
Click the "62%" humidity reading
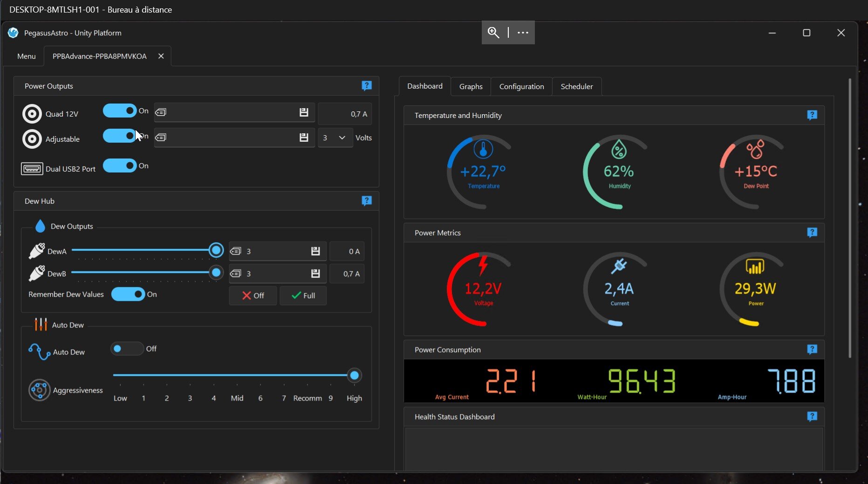click(619, 172)
